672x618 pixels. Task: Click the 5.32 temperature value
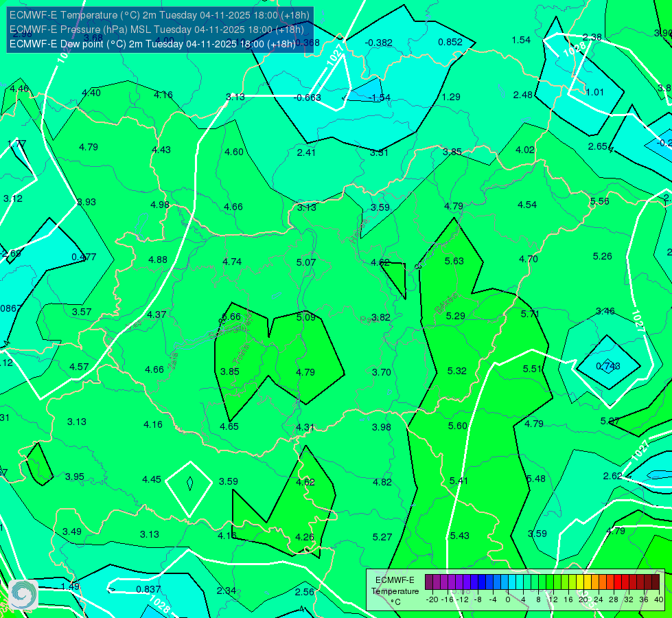tap(457, 371)
